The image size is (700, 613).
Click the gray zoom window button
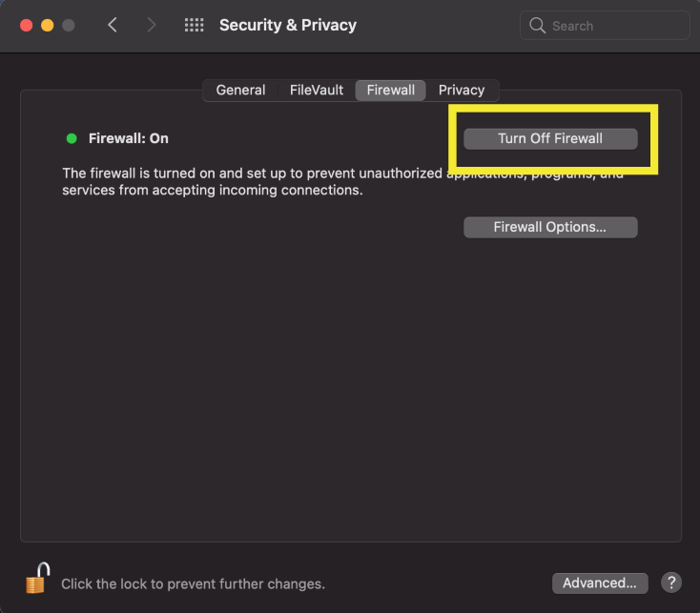tap(68, 26)
